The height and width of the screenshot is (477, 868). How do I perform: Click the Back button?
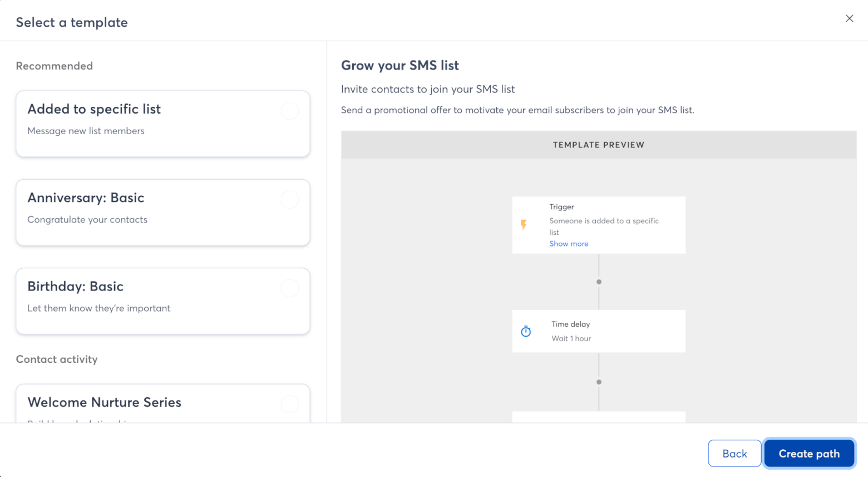pos(734,454)
